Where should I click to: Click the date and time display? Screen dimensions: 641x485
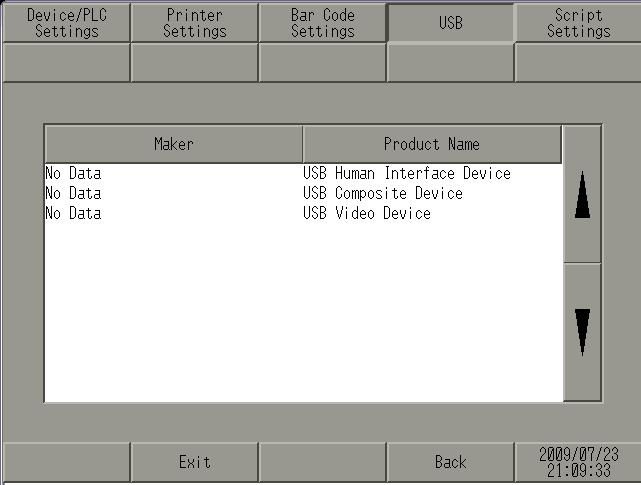tap(578, 461)
